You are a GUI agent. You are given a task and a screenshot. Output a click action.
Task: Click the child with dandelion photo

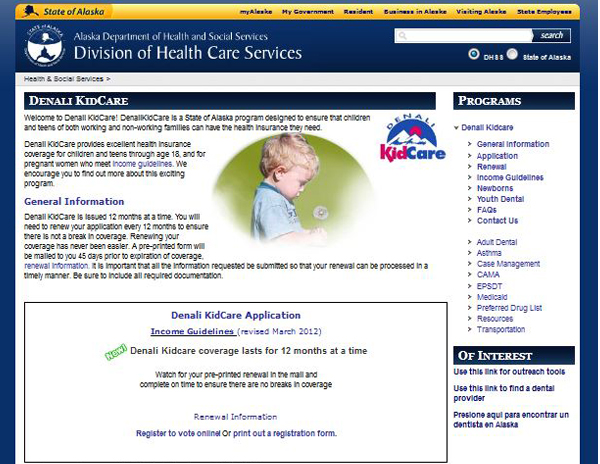point(292,189)
